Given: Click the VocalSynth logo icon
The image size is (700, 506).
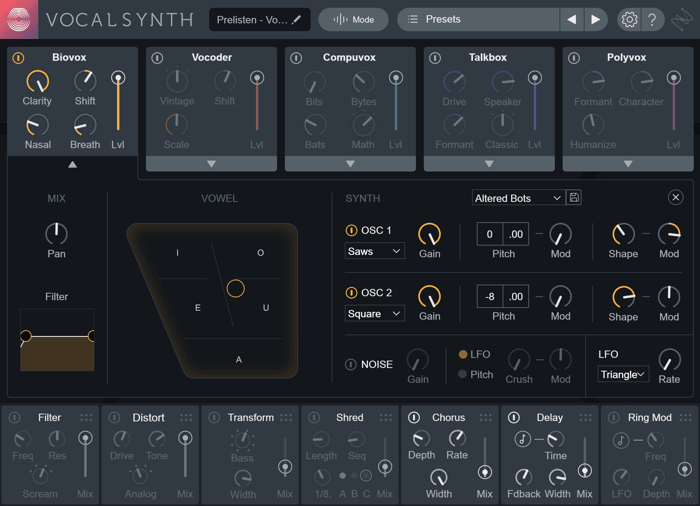Looking at the screenshot, I should (x=19, y=19).
